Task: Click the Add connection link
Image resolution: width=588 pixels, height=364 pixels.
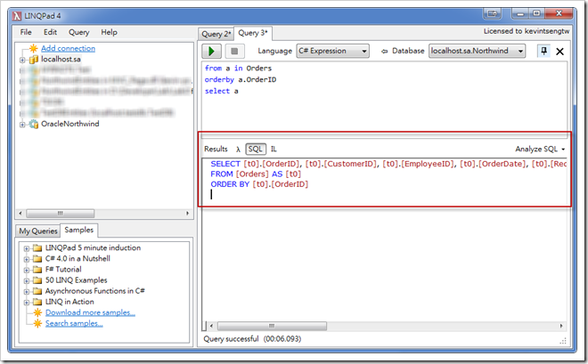Action: click(68, 49)
